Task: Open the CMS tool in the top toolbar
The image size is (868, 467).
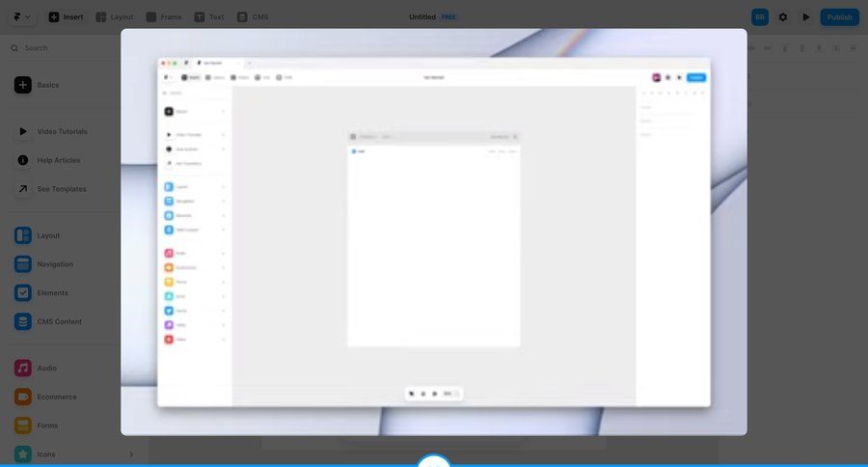Action: [253, 17]
